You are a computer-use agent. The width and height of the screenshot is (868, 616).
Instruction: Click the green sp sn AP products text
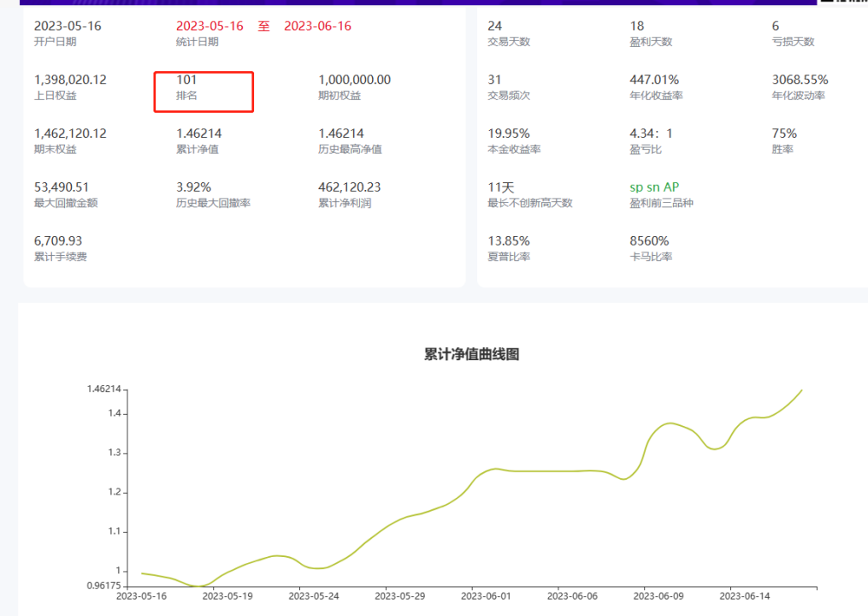654,187
